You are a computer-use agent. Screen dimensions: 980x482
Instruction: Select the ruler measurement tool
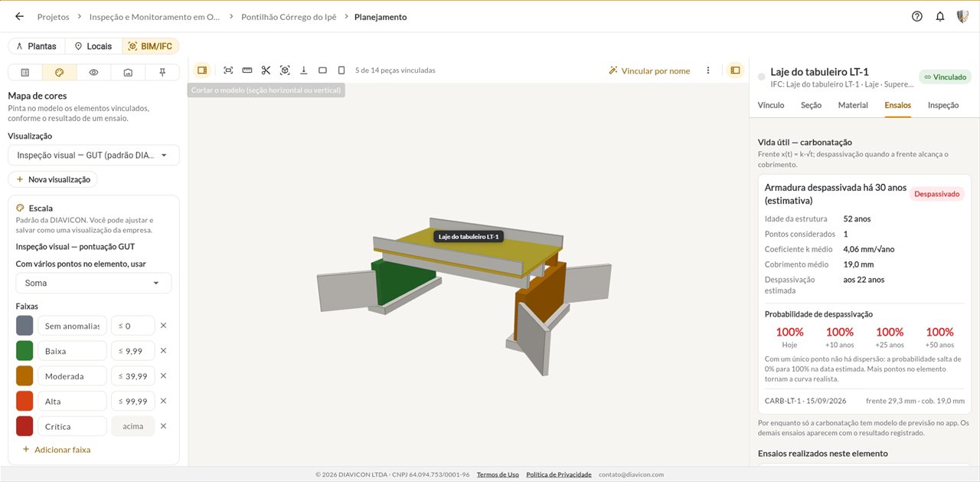[247, 70]
